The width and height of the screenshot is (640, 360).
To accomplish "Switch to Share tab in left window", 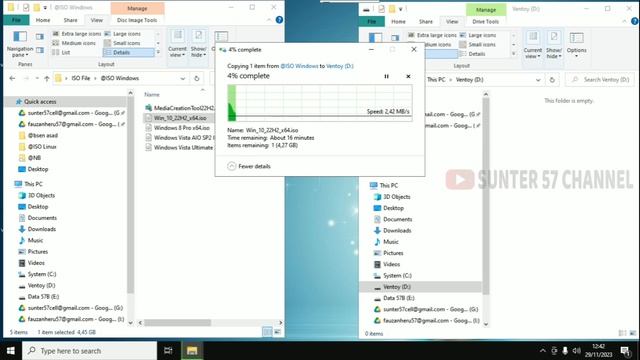I will coord(70,20).
